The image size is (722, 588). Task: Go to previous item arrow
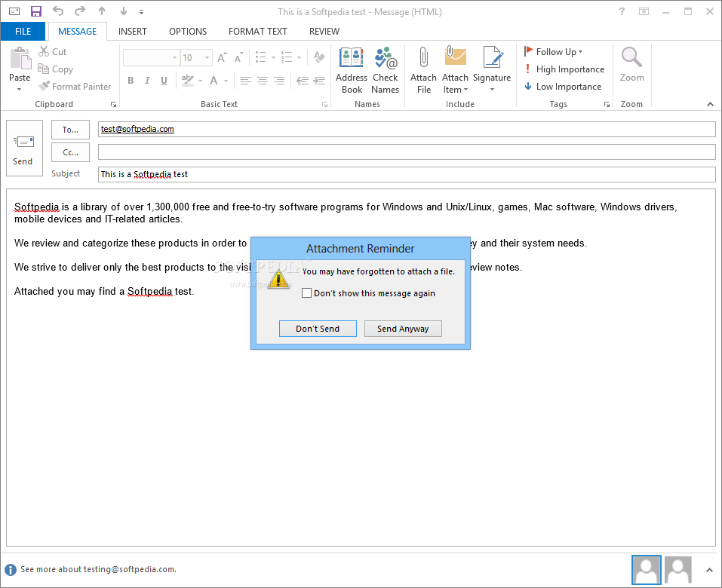click(102, 11)
